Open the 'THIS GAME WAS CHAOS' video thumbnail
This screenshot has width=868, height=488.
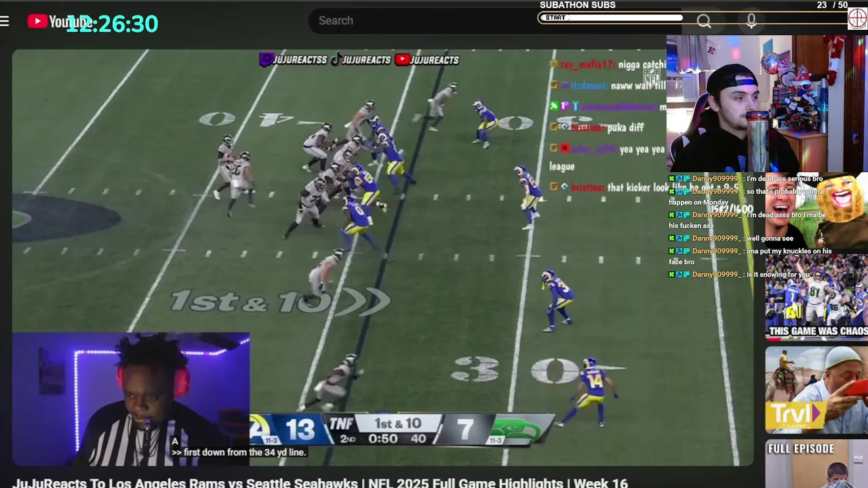816,297
